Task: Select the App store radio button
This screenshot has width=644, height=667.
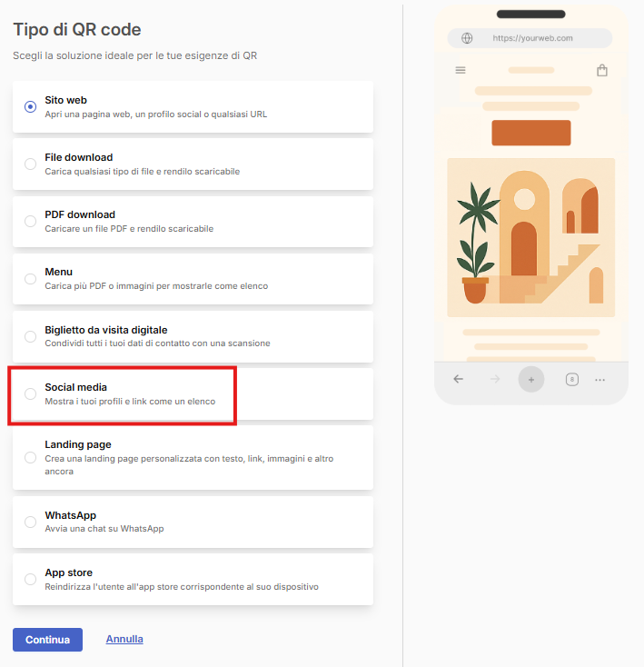Action: pos(30,580)
